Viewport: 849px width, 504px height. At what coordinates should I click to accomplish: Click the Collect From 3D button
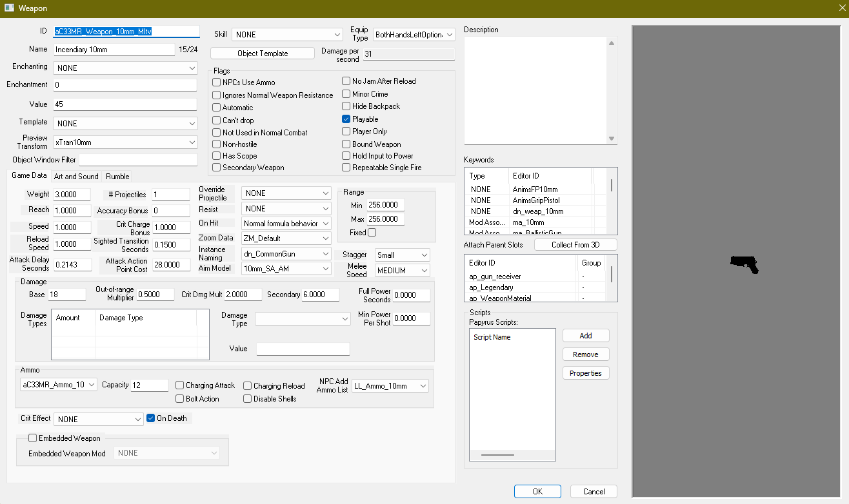(575, 245)
